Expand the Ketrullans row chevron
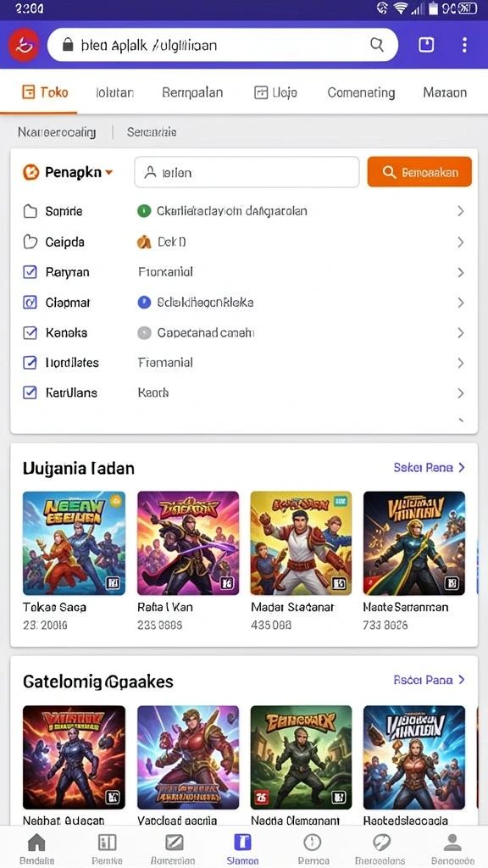This screenshot has width=488, height=868. pos(460,392)
